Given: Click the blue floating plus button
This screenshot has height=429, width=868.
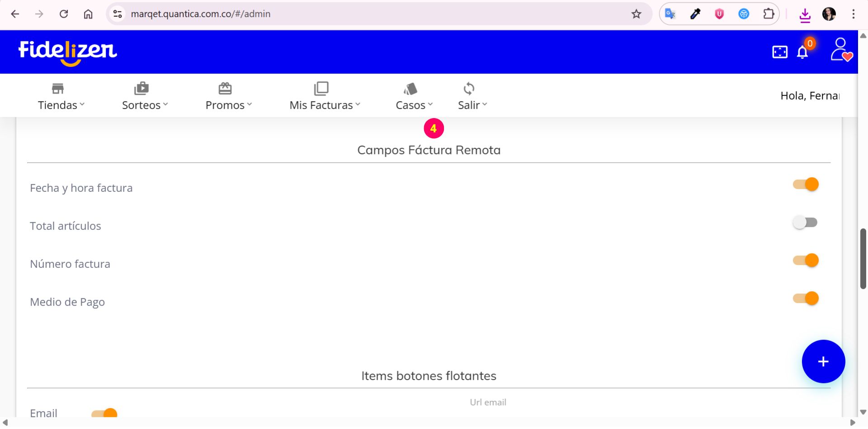Looking at the screenshot, I should pyautogui.click(x=823, y=362).
